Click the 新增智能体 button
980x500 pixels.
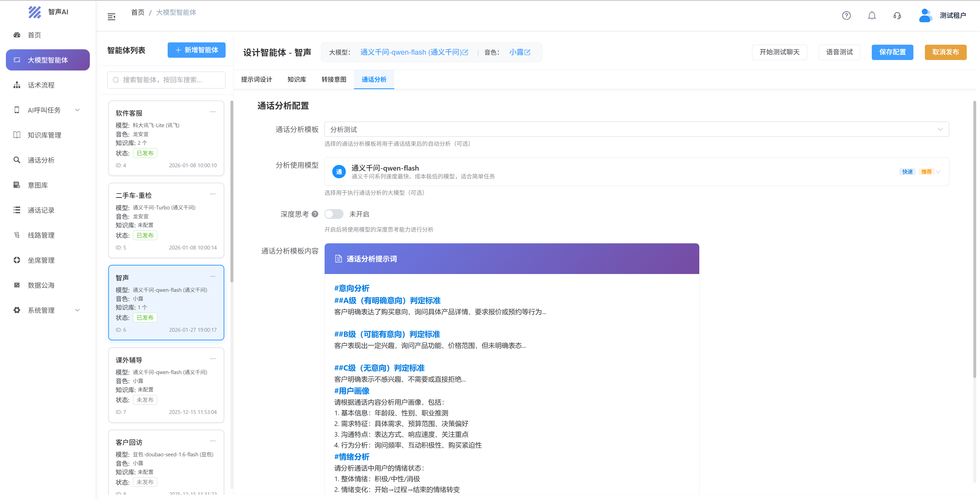pos(196,50)
